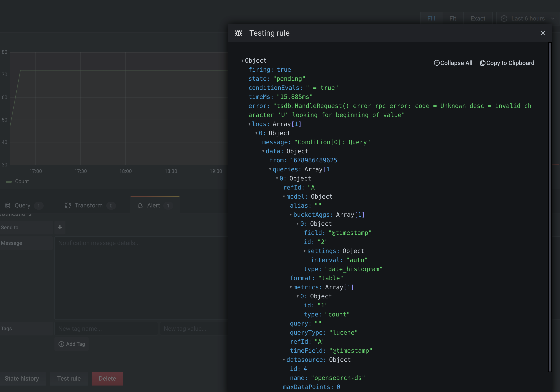Viewport: 560px width, 392px height.
Task: Click the circled plus icon on Add Tag
Action: (61, 344)
